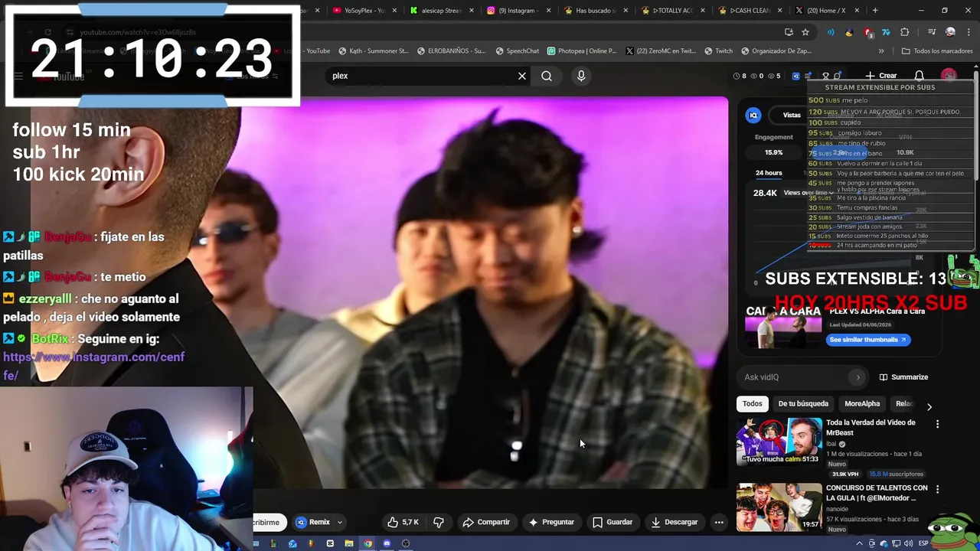Screen dimensions: 980x551
Task: Select the Todos filter chip
Action: coord(753,403)
